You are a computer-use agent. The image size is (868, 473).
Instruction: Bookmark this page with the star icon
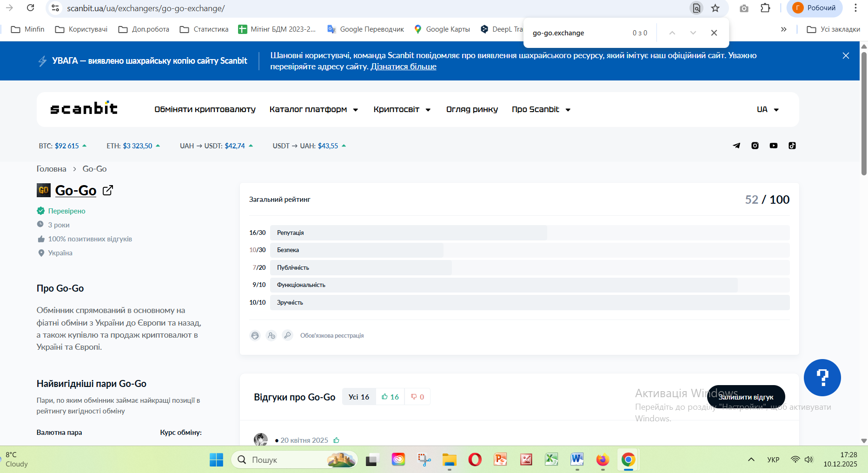pos(716,8)
